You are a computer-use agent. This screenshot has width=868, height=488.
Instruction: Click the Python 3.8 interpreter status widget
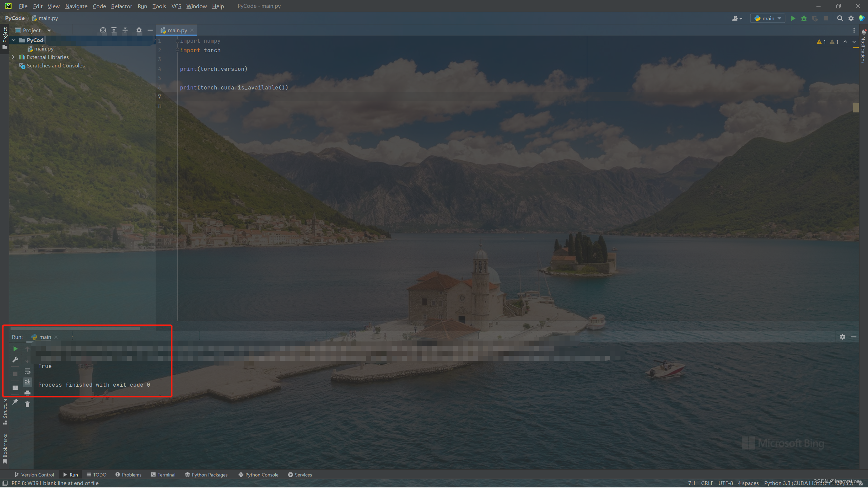(x=808, y=483)
